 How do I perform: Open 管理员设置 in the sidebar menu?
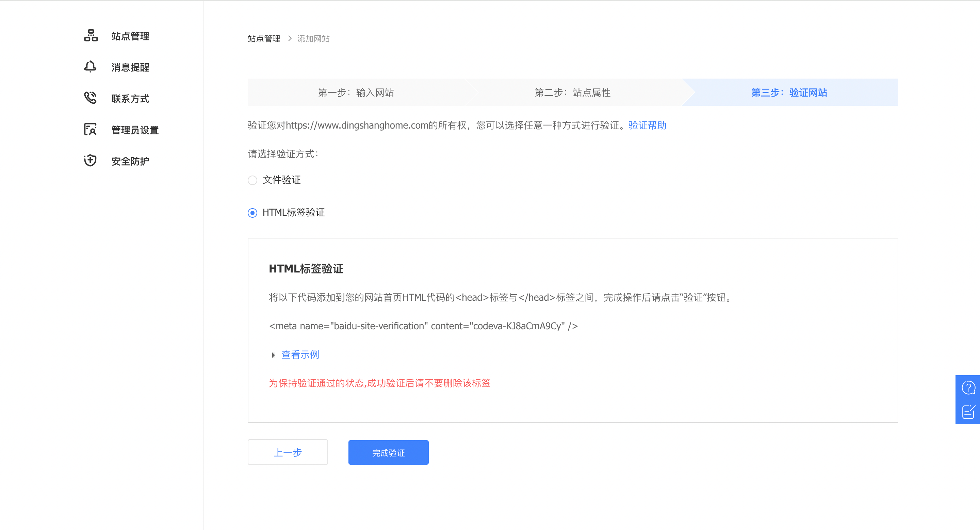(x=135, y=130)
